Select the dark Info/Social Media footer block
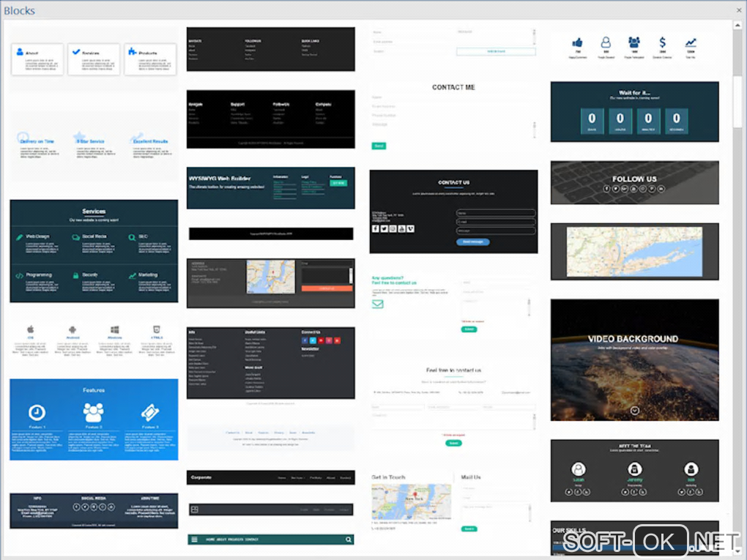This screenshot has height=560, width=747. 94,510
